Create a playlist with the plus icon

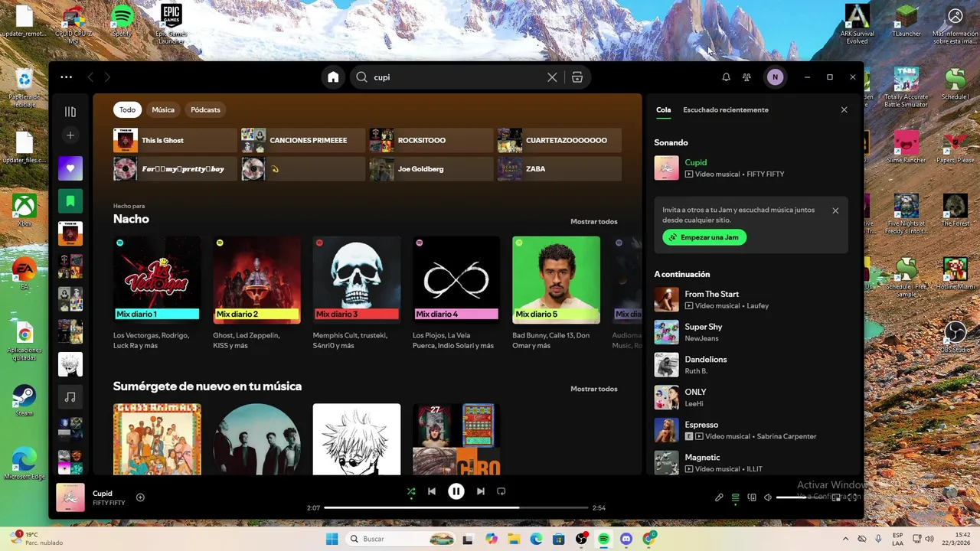click(x=70, y=135)
